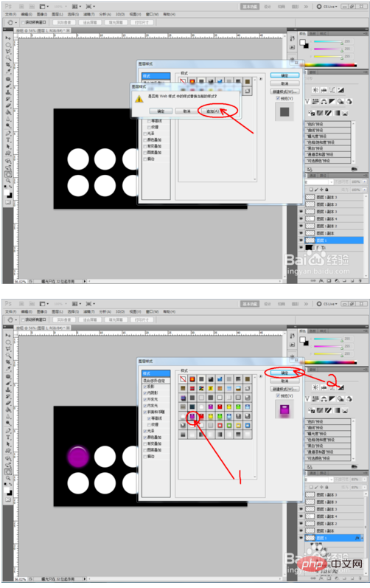Click the no-style swatch in lower dialog
The image size is (370, 588).
tap(183, 379)
